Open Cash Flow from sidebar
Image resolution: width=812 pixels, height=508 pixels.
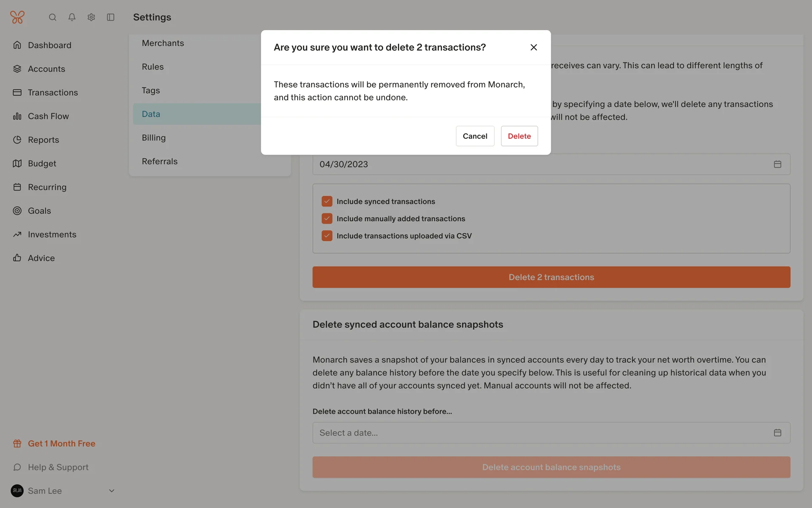coord(48,116)
